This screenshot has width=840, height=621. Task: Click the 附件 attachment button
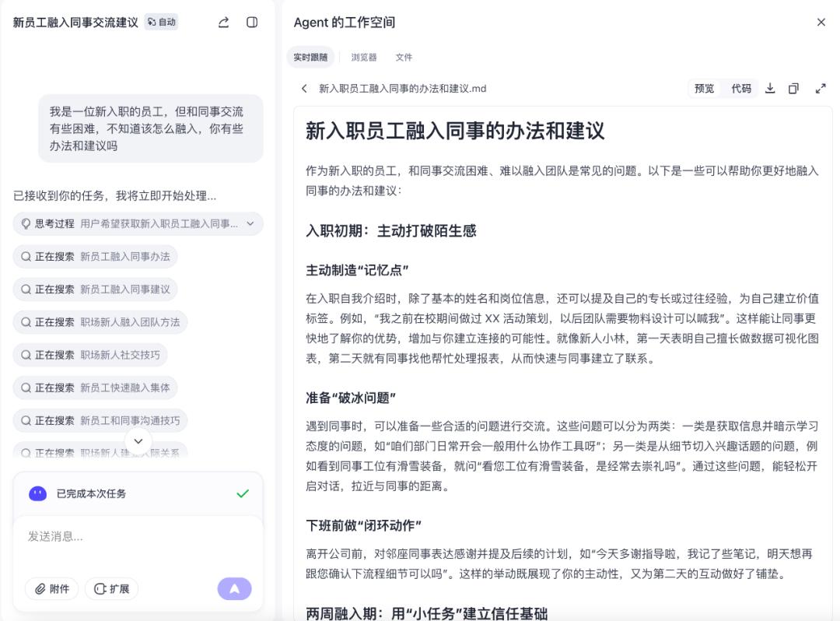(x=52, y=589)
